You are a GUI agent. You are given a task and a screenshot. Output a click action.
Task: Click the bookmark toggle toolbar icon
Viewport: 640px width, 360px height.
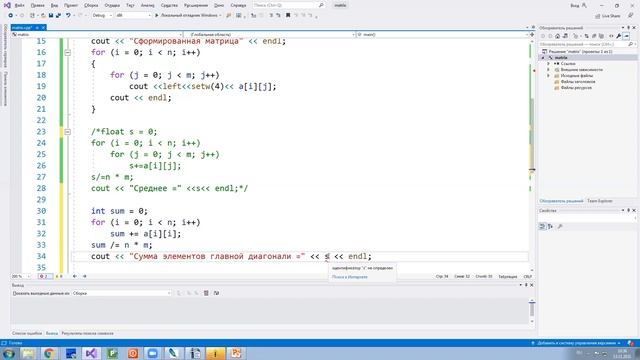[x=288, y=15]
